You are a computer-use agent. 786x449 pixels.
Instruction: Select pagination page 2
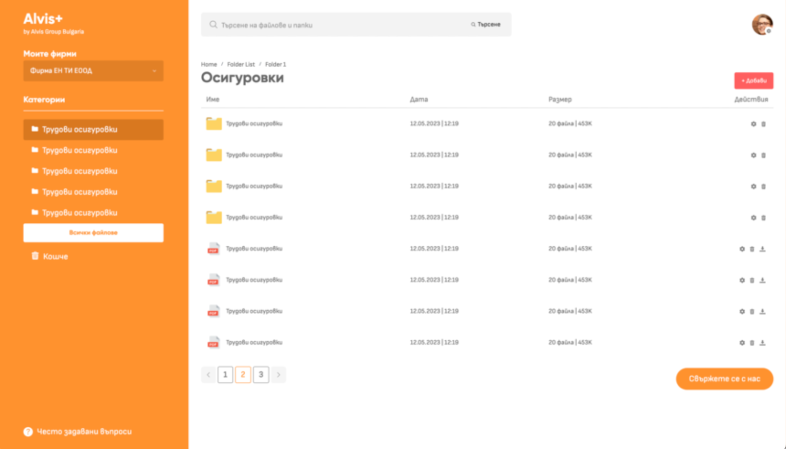(243, 374)
